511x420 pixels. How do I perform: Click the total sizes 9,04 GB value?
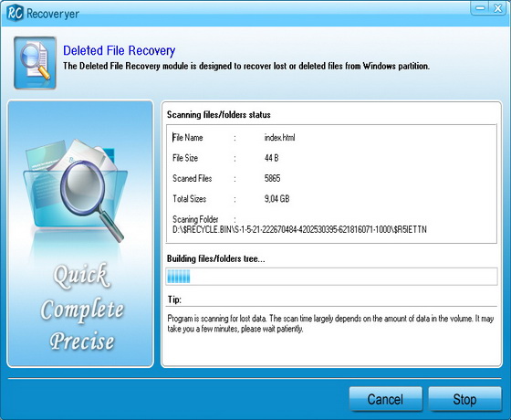(277, 199)
